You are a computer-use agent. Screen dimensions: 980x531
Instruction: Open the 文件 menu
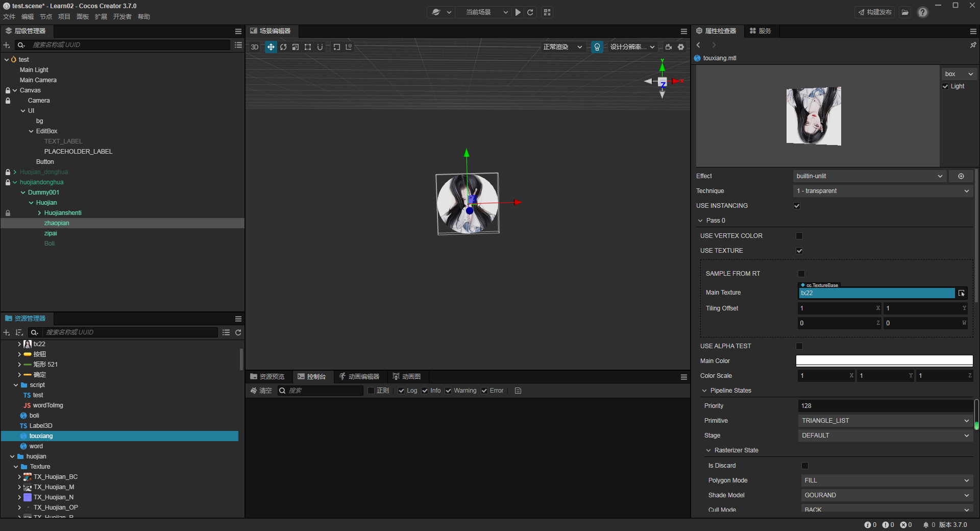click(x=9, y=17)
